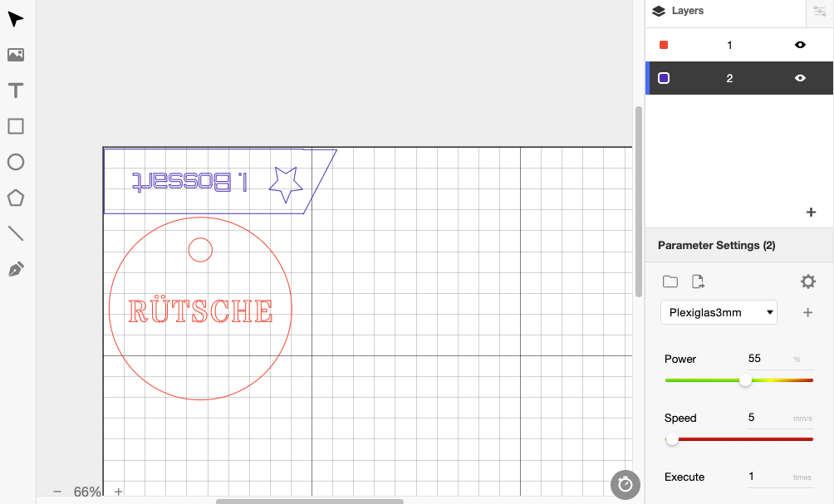This screenshot has height=504, width=834.
Task: Hide layer 1 with eye icon
Action: coord(800,45)
